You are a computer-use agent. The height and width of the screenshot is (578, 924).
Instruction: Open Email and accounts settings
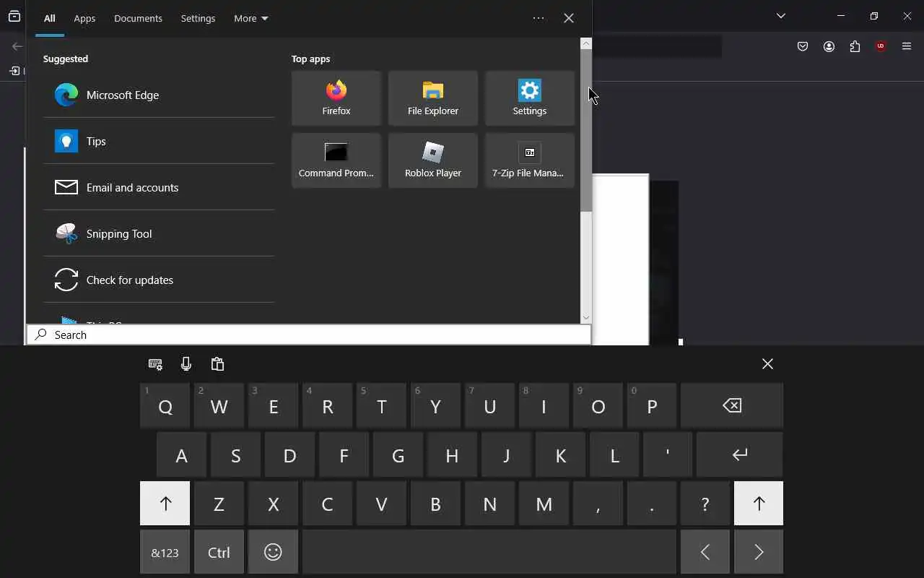(x=159, y=187)
